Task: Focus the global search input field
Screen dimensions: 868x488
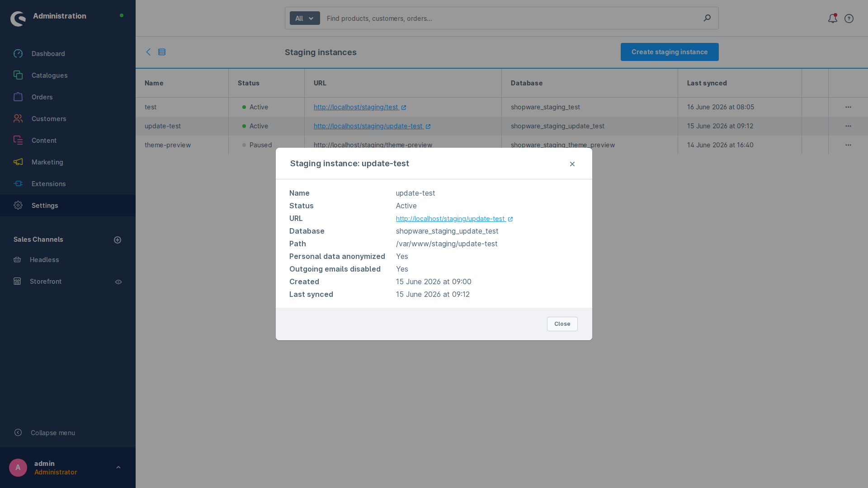Action: pyautogui.click(x=511, y=19)
